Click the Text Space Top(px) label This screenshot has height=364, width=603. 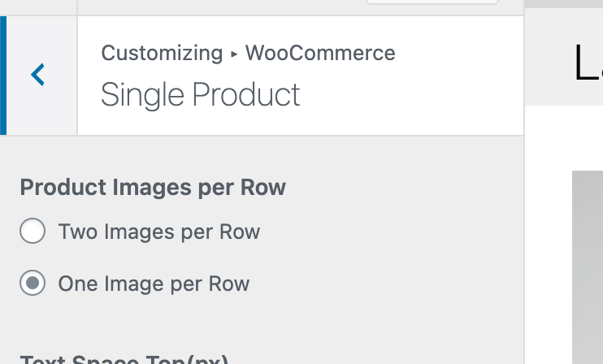[124, 360]
